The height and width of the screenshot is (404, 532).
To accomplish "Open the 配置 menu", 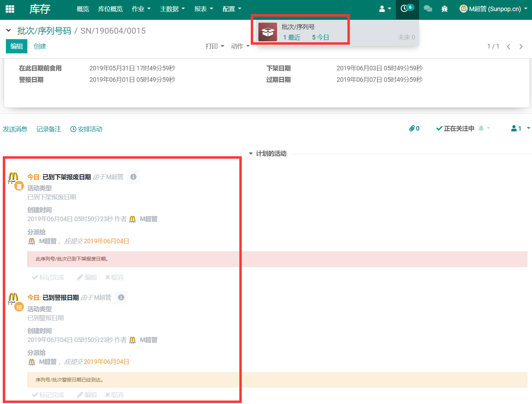I will (232, 9).
